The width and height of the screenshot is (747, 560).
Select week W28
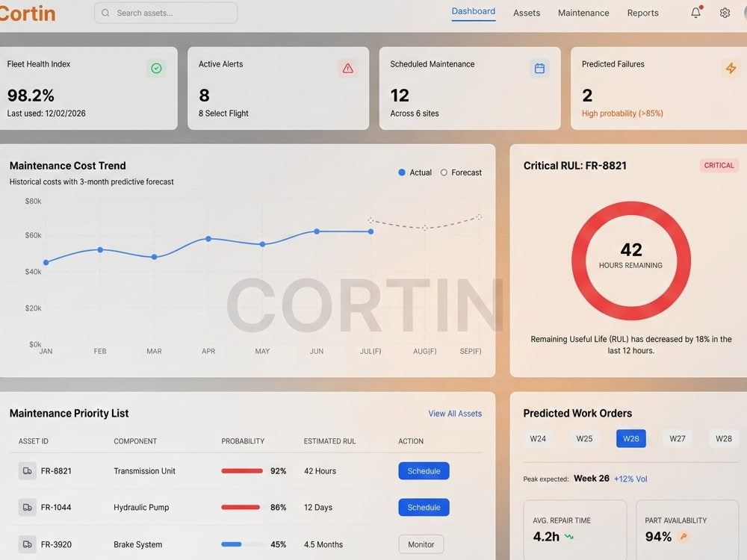(723, 438)
